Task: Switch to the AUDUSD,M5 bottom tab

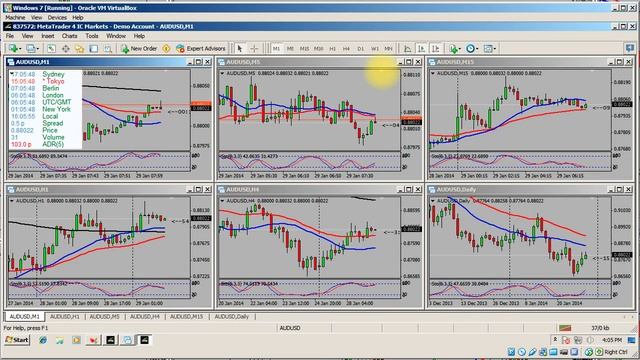Action: [104, 316]
